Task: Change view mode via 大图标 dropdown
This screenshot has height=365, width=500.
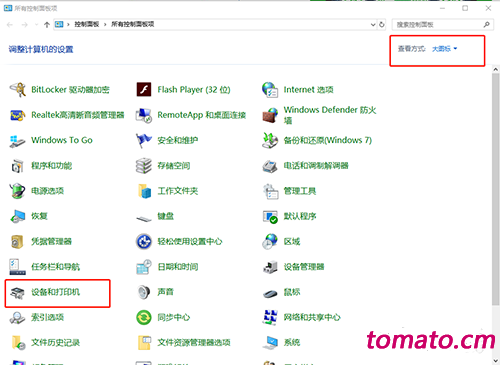Action: [x=445, y=49]
